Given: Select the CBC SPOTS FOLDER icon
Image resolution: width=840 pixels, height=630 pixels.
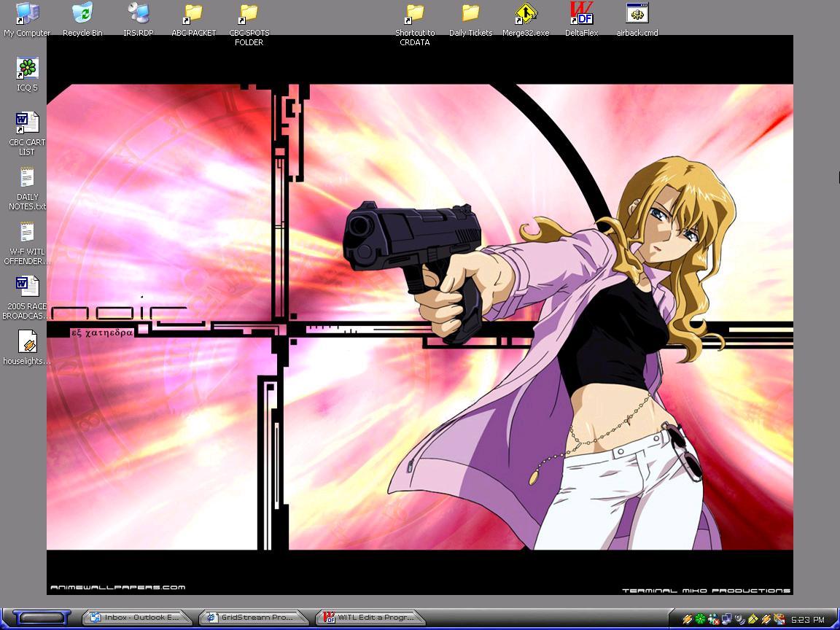Looking at the screenshot, I should coord(249,14).
